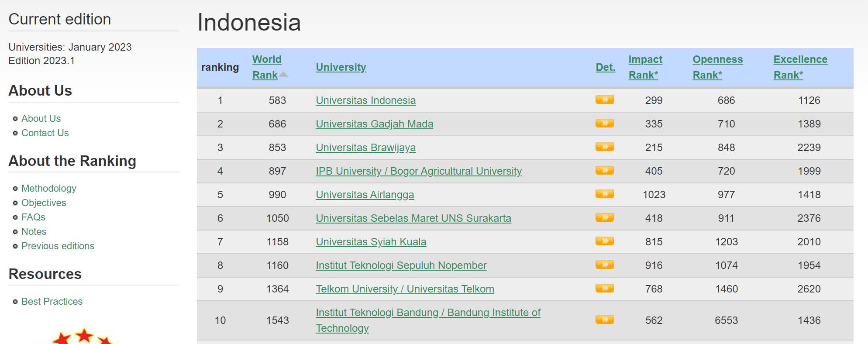Open details for IPB University row

(x=605, y=170)
